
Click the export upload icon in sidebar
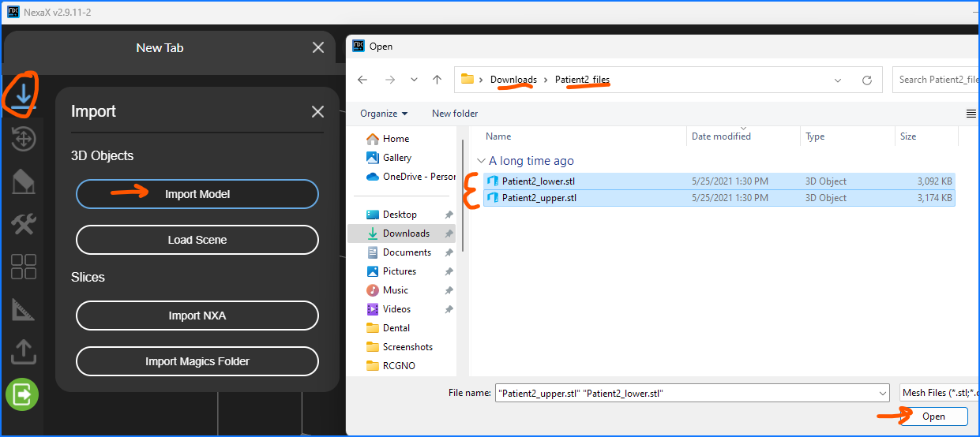point(23,352)
